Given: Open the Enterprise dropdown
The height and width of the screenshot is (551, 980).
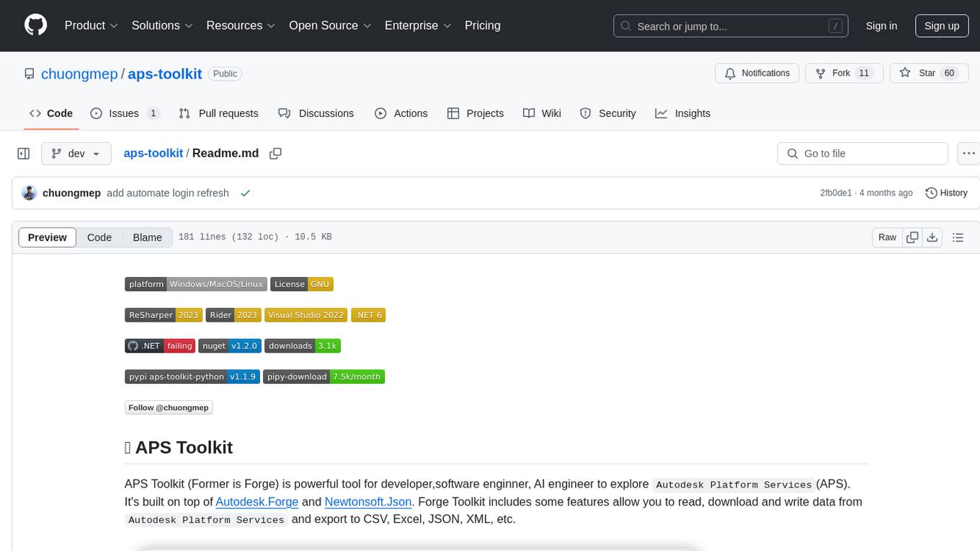Looking at the screenshot, I should pos(418,25).
